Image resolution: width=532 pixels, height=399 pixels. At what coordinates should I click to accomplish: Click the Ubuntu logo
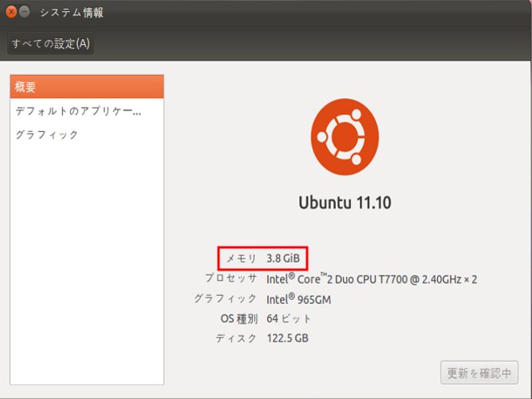(345, 136)
